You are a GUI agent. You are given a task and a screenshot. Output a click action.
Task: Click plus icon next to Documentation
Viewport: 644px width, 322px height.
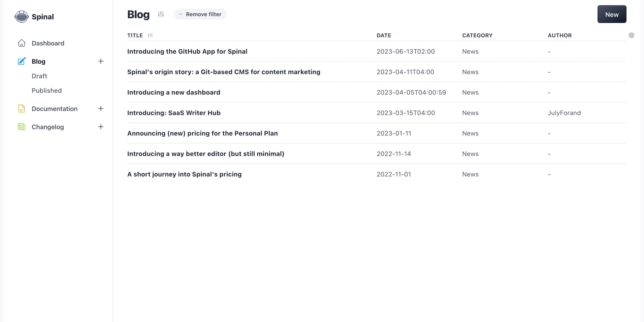(101, 108)
